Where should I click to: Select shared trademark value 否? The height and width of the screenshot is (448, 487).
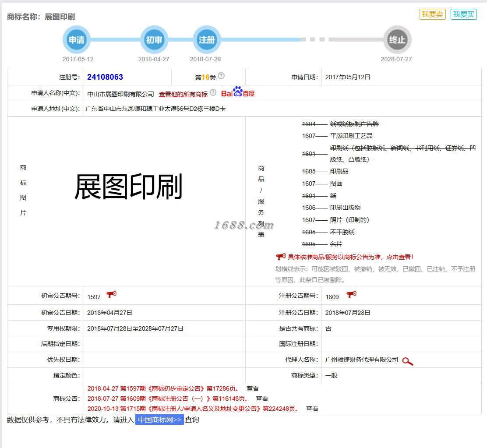(328, 328)
